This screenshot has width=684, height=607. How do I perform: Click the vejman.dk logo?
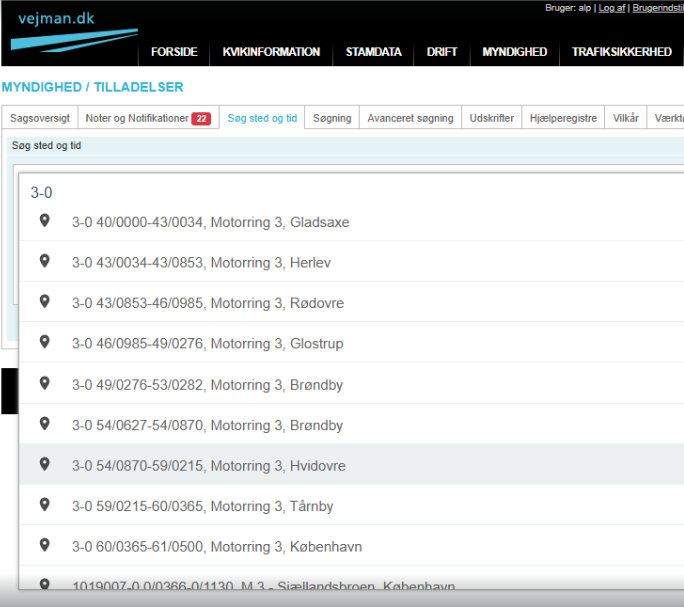click(70, 30)
